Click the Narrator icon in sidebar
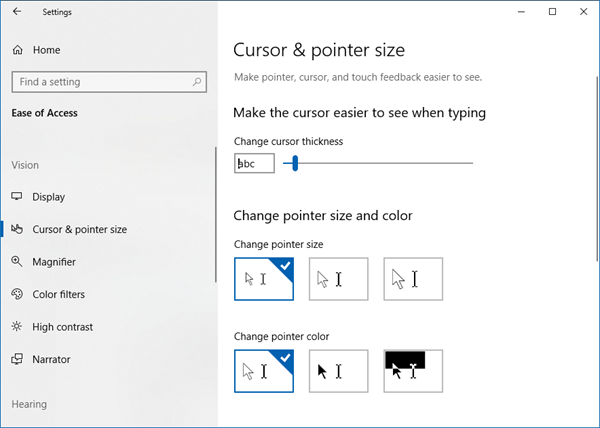 (17, 359)
